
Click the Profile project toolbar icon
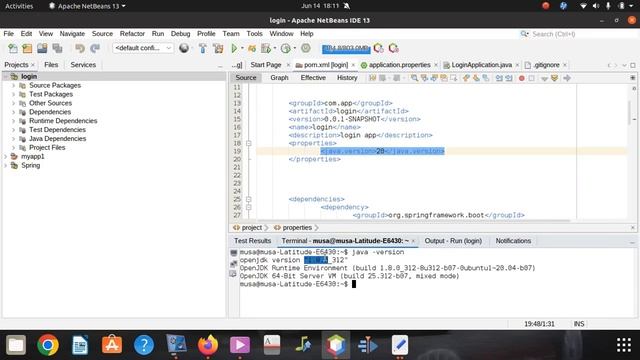pos(286,49)
